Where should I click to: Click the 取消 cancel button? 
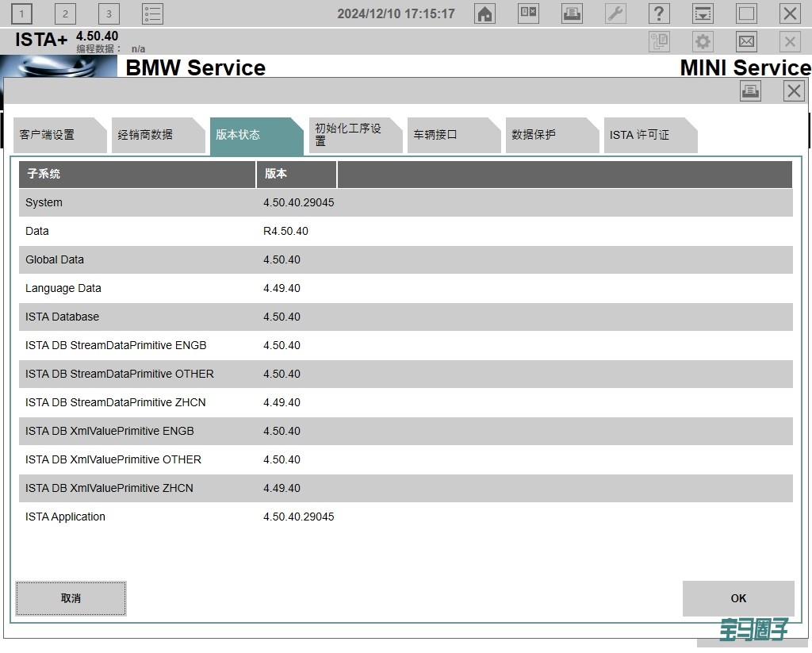point(71,598)
